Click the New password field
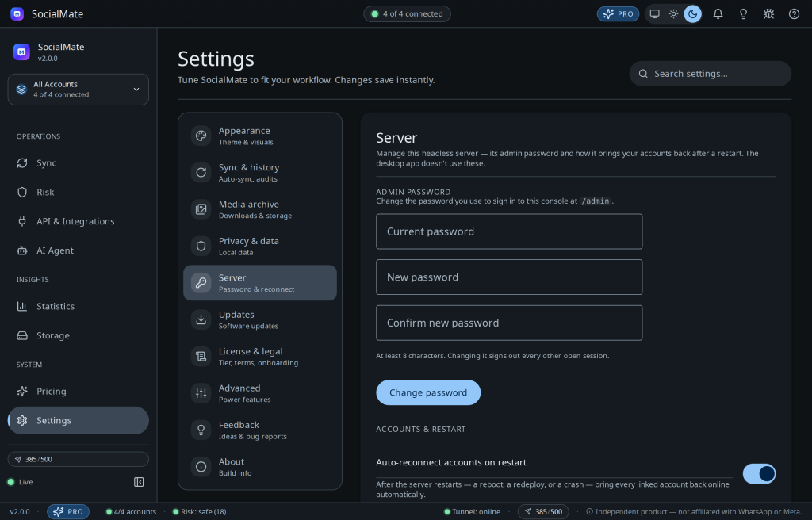Image resolution: width=812 pixels, height=520 pixels. click(x=509, y=277)
